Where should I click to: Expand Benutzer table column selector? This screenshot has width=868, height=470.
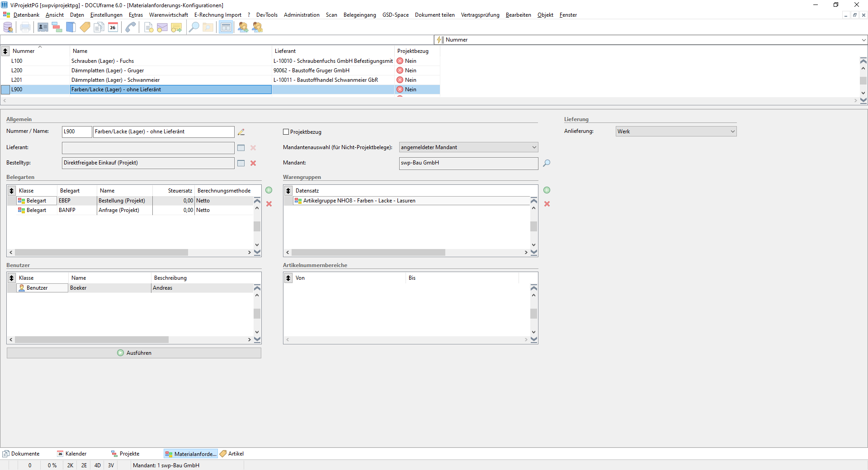tap(12, 278)
